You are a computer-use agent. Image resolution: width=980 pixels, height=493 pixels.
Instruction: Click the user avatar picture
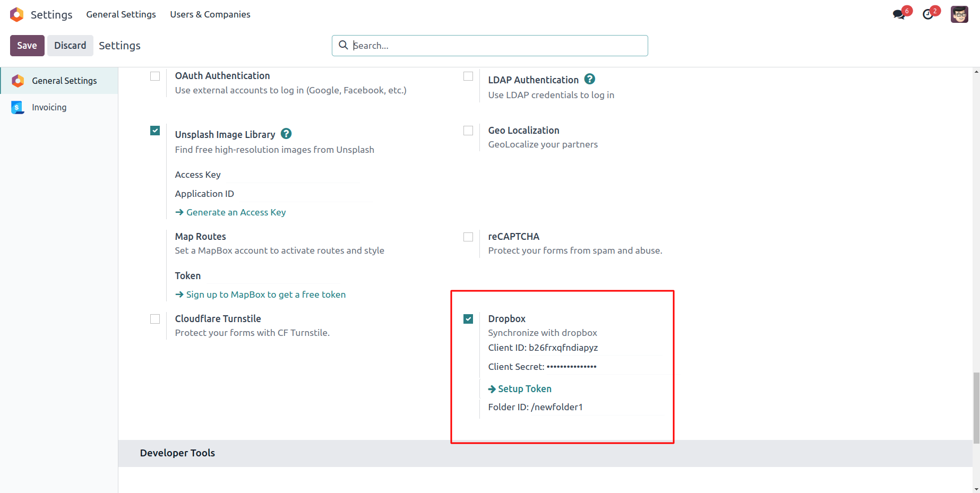pos(959,14)
